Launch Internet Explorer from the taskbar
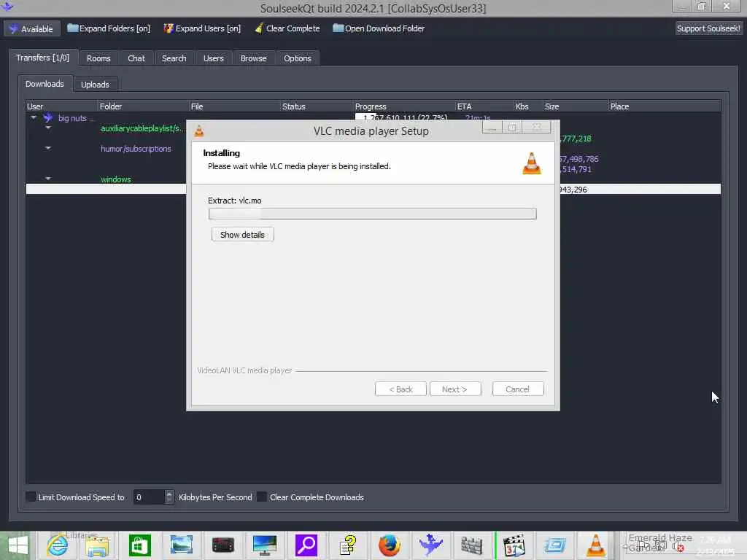The width and height of the screenshot is (747, 560). pos(57,545)
